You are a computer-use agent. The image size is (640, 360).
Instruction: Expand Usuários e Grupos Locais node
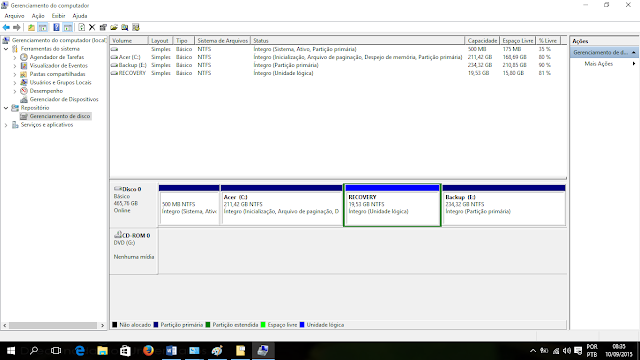pos(15,82)
